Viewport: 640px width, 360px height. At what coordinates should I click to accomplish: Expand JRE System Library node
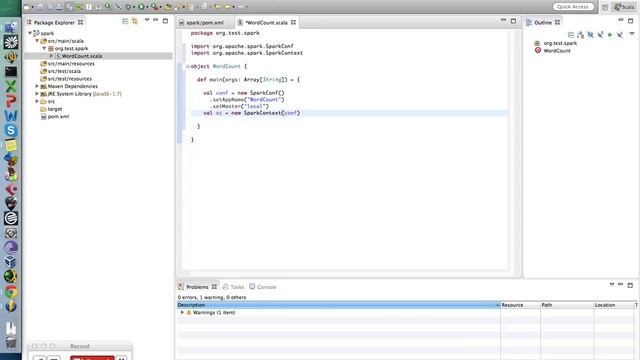(37, 93)
